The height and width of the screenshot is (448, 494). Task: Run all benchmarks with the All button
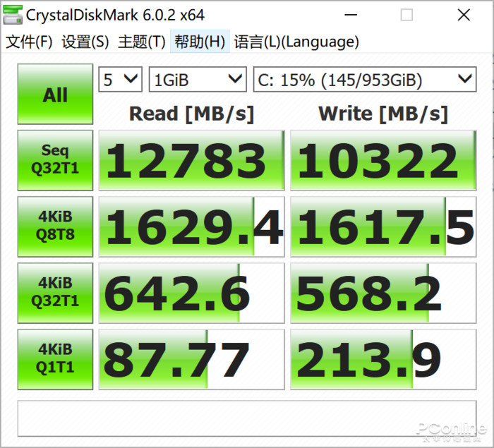tap(56, 94)
